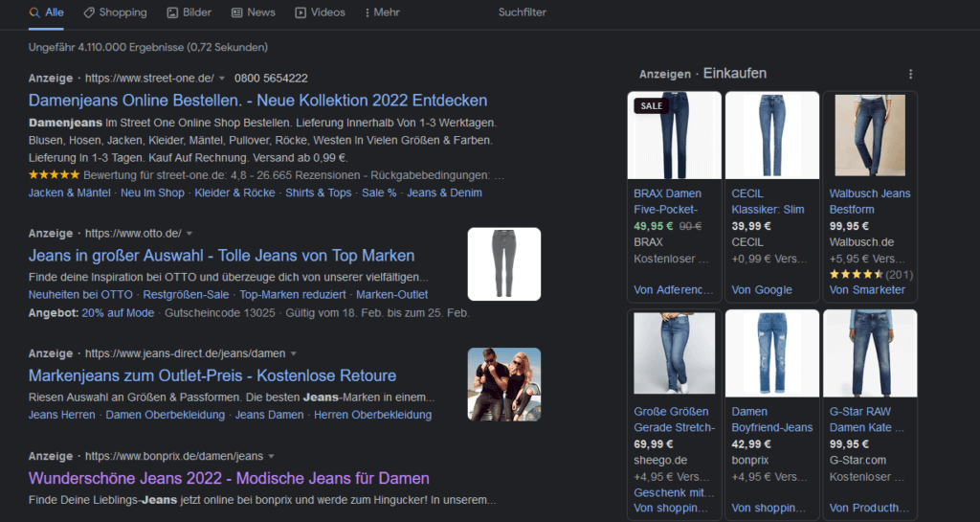Image resolution: width=980 pixels, height=522 pixels.
Task: Open the Suchfilter option
Action: click(x=523, y=12)
